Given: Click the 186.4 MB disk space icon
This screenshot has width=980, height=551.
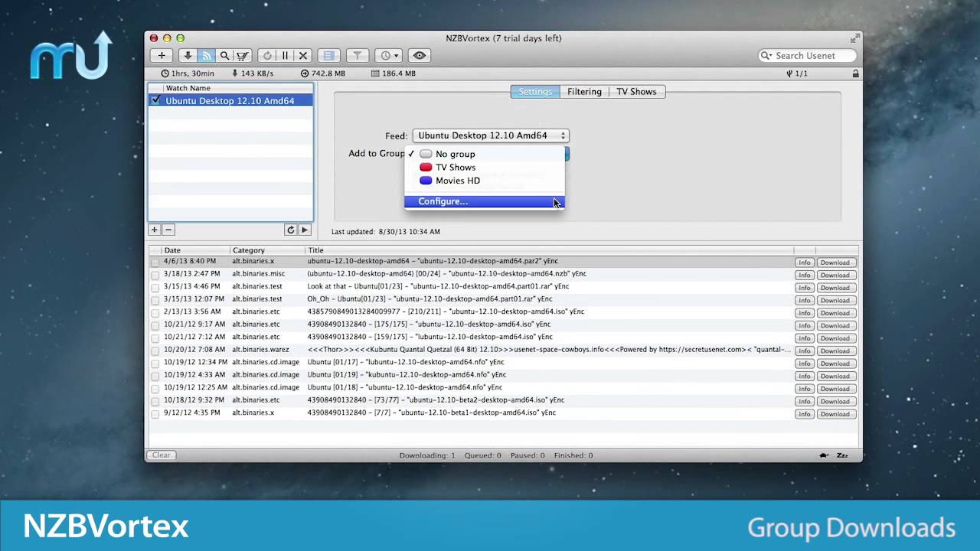Looking at the screenshot, I should pyautogui.click(x=375, y=73).
